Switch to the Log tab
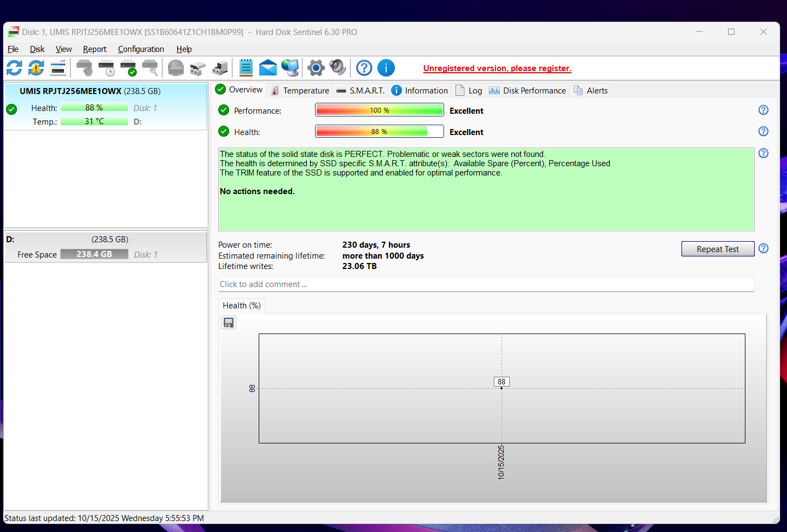The image size is (787, 532). [469, 91]
